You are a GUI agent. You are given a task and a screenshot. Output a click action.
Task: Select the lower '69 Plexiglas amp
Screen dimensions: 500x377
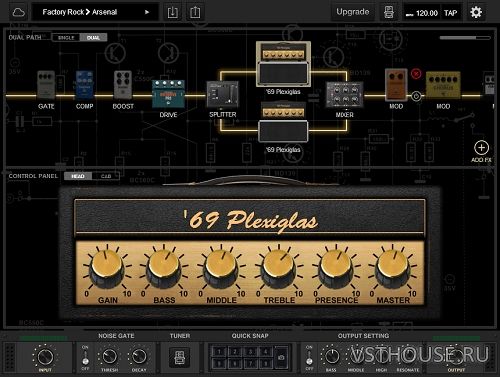click(283, 122)
